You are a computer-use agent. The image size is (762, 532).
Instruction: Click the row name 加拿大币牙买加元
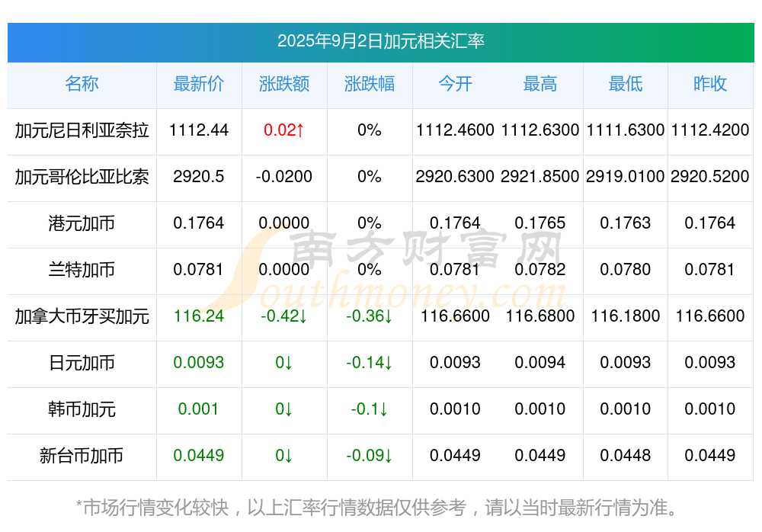tap(82, 316)
